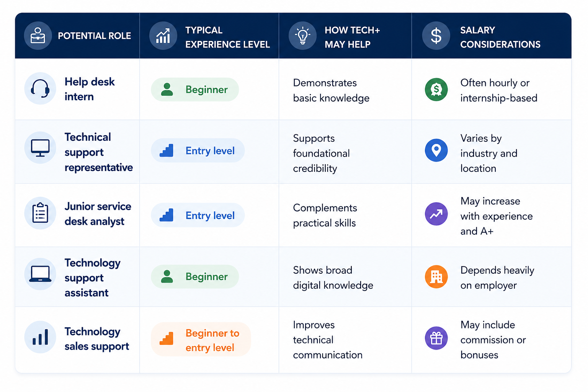Click the dollar sign icon in Salary Considerations header
This screenshot has width=588, height=392.
[x=436, y=36]
